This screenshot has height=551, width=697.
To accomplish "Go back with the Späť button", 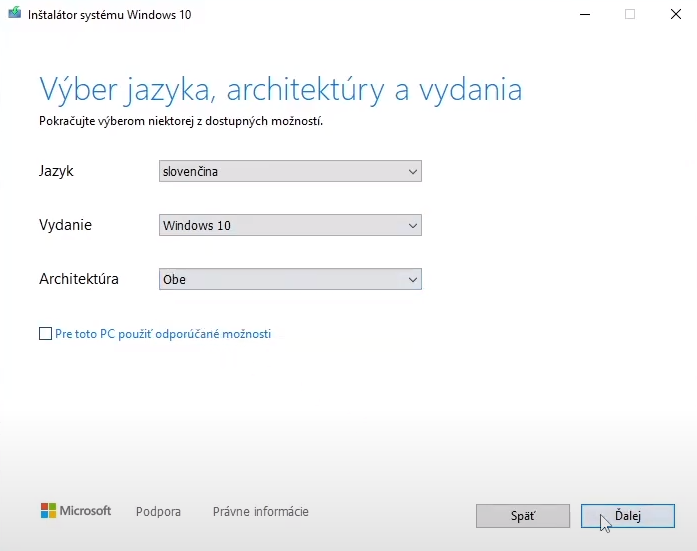I will coord(523,516).
